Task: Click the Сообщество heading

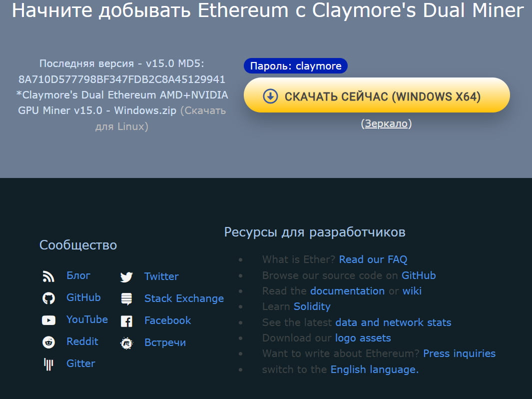Action: pyautogui.click(x=78, y=245)
